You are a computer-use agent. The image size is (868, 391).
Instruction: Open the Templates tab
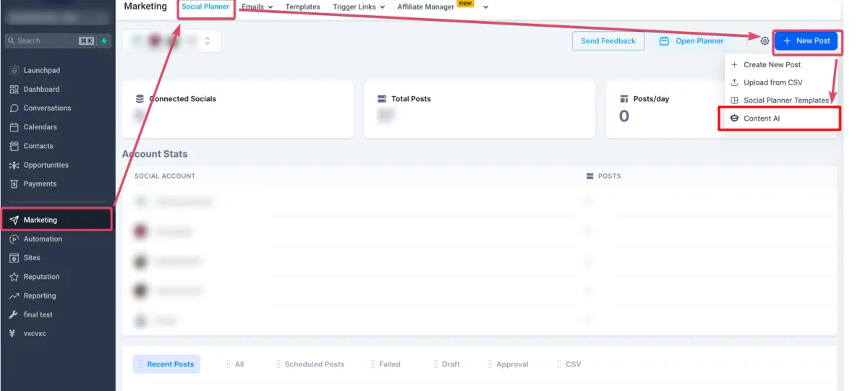(x=302, y=7)
